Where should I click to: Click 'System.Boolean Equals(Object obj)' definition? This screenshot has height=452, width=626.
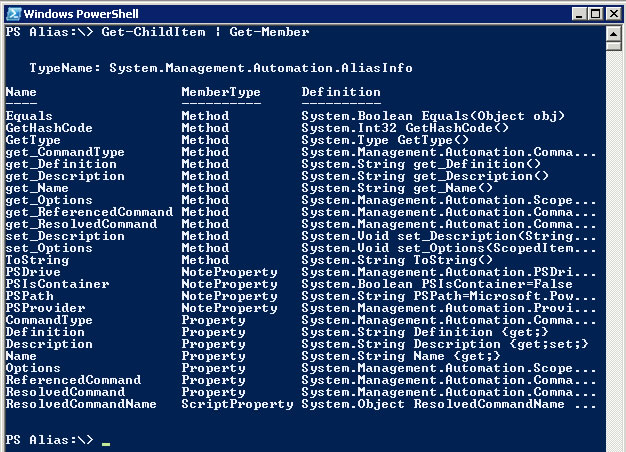tap(433, 116)
